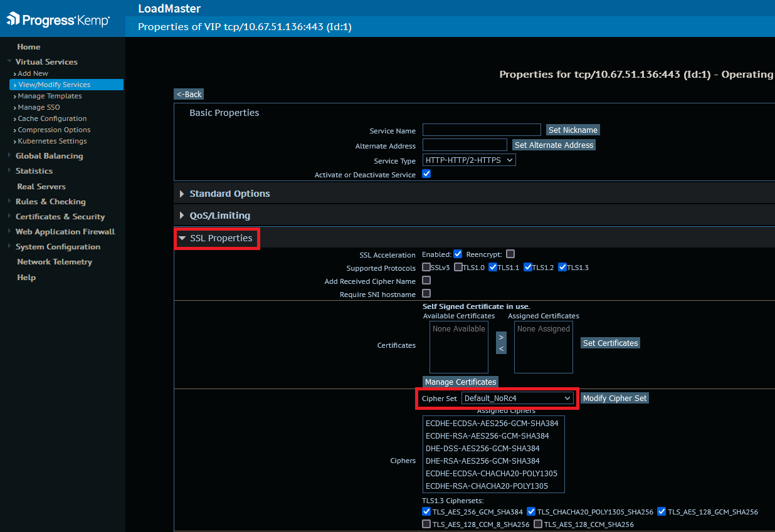Expand Global Balancing in sidebar

pyautogui.click(x=49, y=156)
